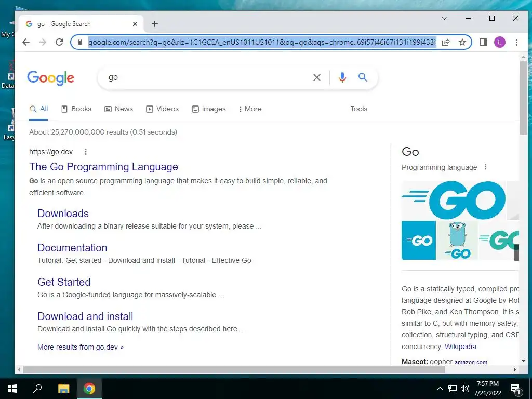Screen dimensions: 532x399
Task: Open the Windows Start menu
Action: pos(12,389)
